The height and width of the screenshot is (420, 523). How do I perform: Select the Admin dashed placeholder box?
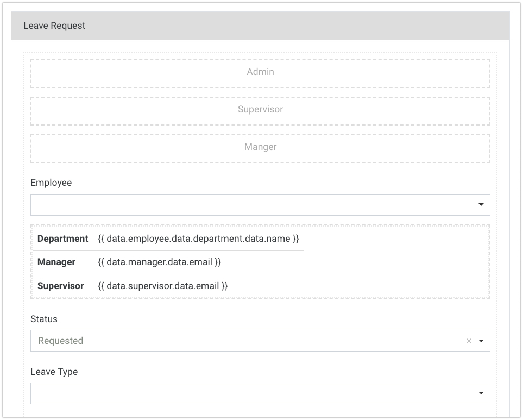(260, 72)
